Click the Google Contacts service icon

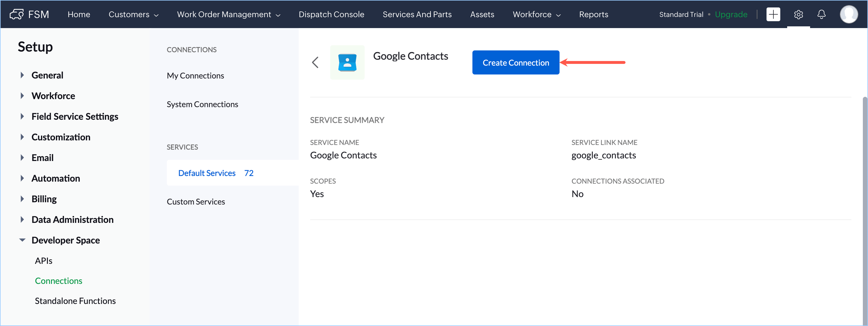[347, 62]
